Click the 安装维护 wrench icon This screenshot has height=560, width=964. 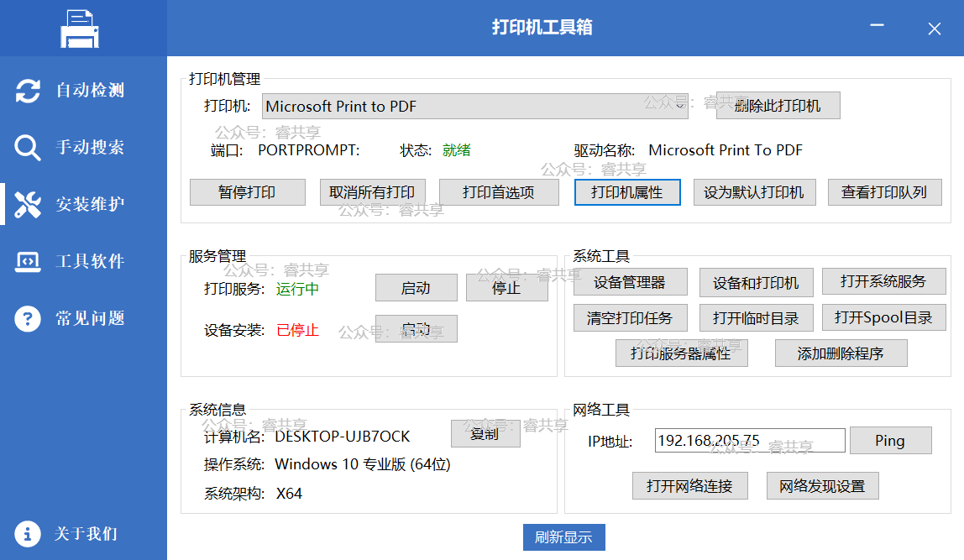point(28,204)
